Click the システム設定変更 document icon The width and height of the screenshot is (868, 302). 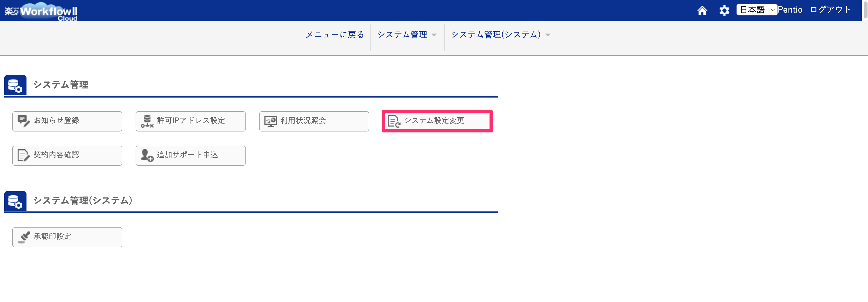[394, 121]
